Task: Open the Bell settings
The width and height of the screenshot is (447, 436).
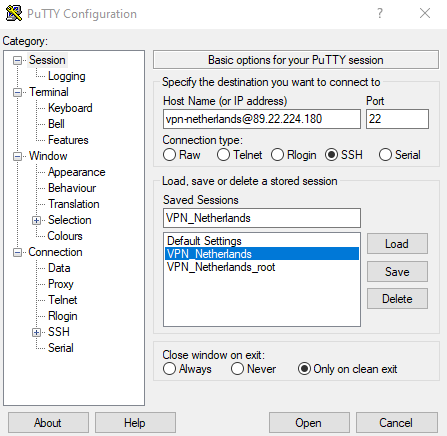Action: 56,124
